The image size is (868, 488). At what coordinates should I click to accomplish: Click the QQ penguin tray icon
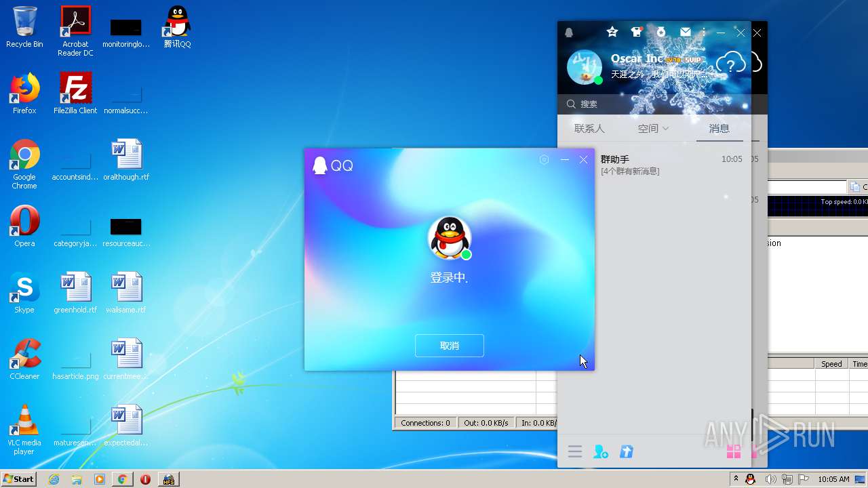751,479
